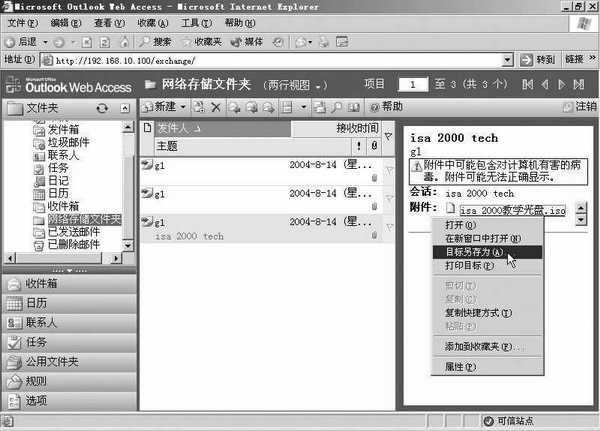The height and width of the screenshot is (431, 600).
Task: Open the IE 收藏夹 favorites icon
Action: pyautogui.click(x=202, y=42)
